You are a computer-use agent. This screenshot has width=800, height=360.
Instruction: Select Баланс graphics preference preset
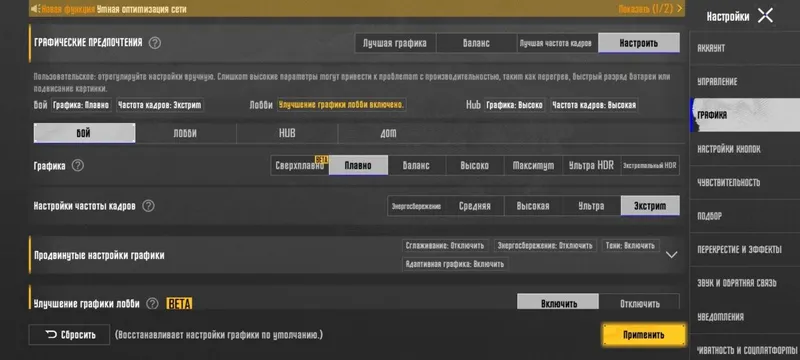pos(477,43)
